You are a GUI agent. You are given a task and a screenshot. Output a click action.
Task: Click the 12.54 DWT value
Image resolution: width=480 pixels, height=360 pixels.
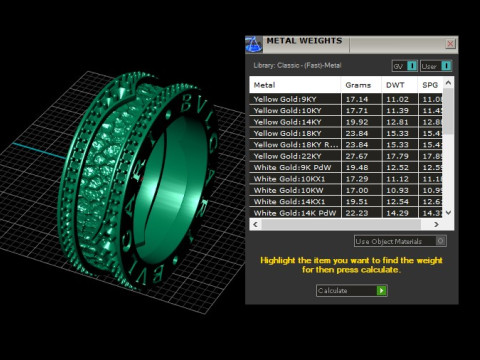[x=397, y=202]
